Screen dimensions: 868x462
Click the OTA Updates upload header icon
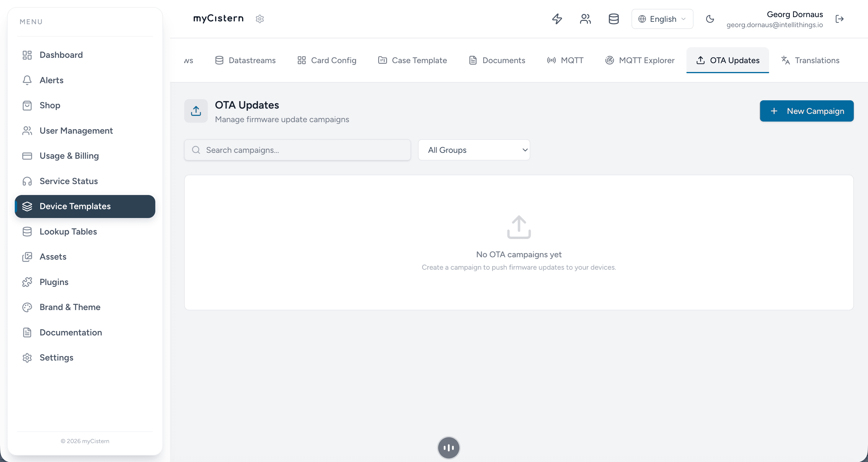pos(196,111)
